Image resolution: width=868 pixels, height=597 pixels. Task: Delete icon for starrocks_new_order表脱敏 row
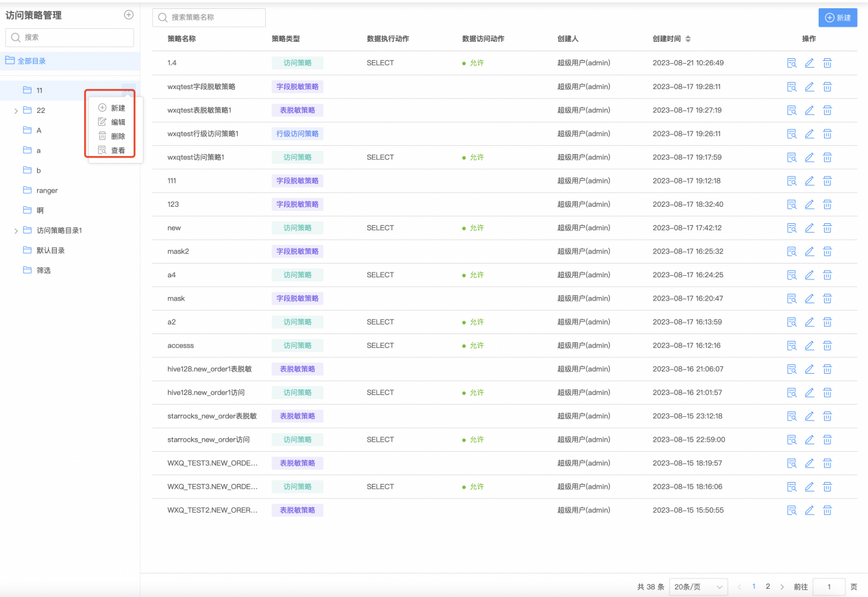[x=827, y=416]
